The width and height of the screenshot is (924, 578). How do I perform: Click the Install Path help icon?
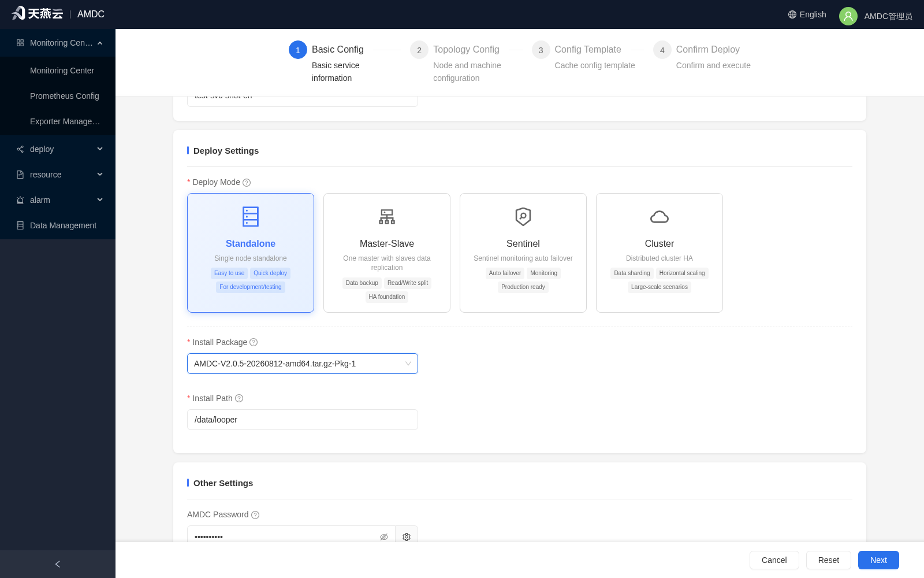point(239,398)
